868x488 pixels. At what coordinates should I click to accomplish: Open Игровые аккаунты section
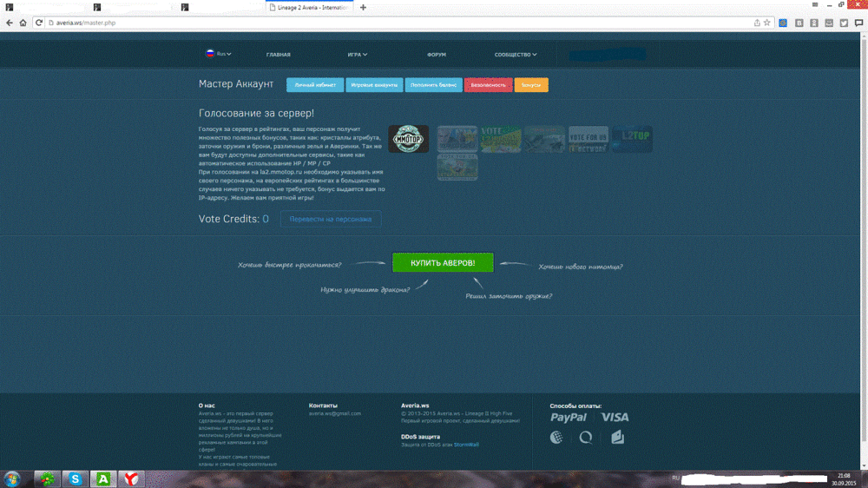tap(374, 85)
